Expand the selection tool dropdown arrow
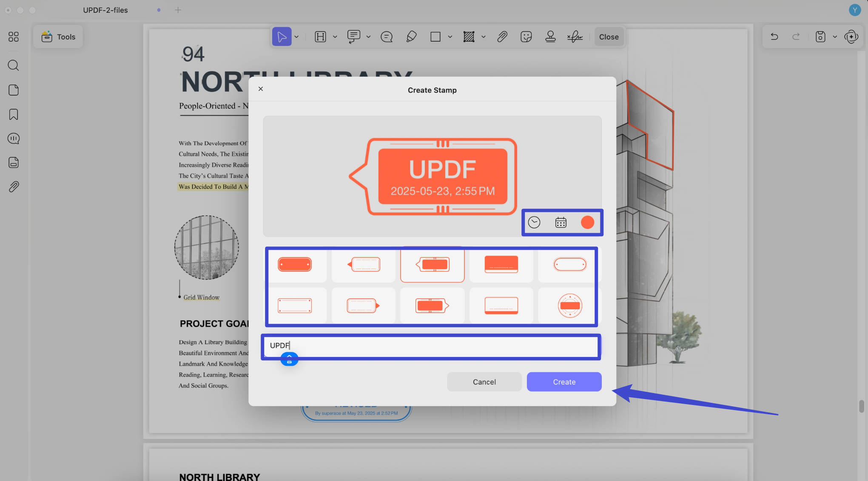868x481 pixels. tap(296, 37)
